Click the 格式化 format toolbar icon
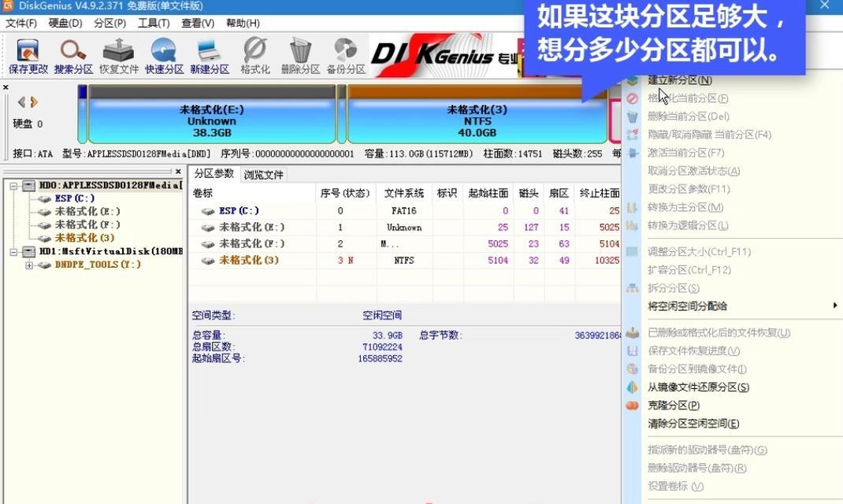Image resolution: width=843 pixels, height=504 pixels. (x=255, y=56)
